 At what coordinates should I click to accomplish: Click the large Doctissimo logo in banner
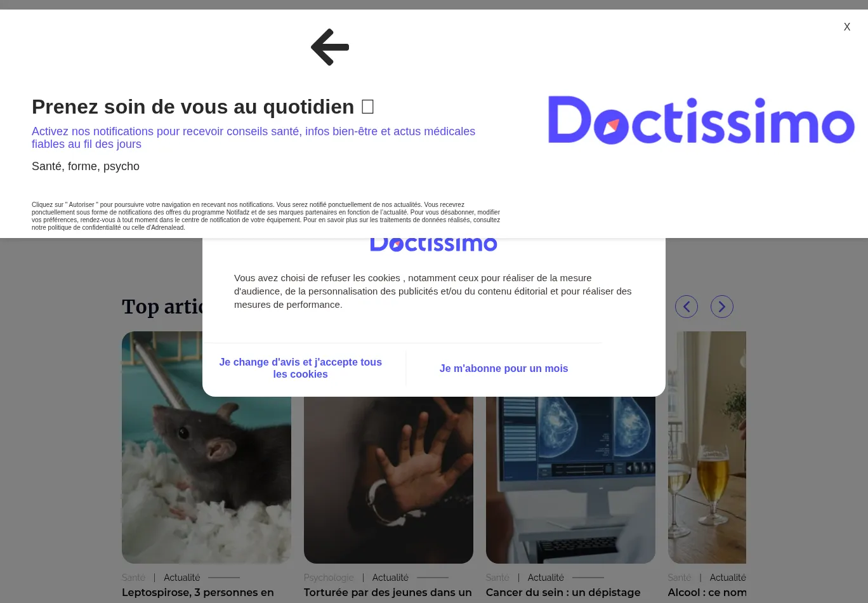tap(701, 120)
